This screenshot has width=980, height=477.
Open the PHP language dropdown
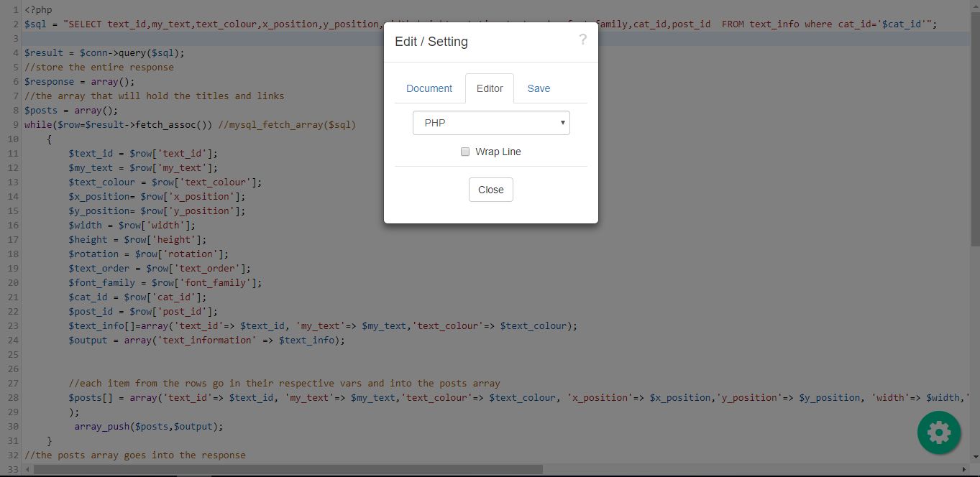click(x=491, y=123)
